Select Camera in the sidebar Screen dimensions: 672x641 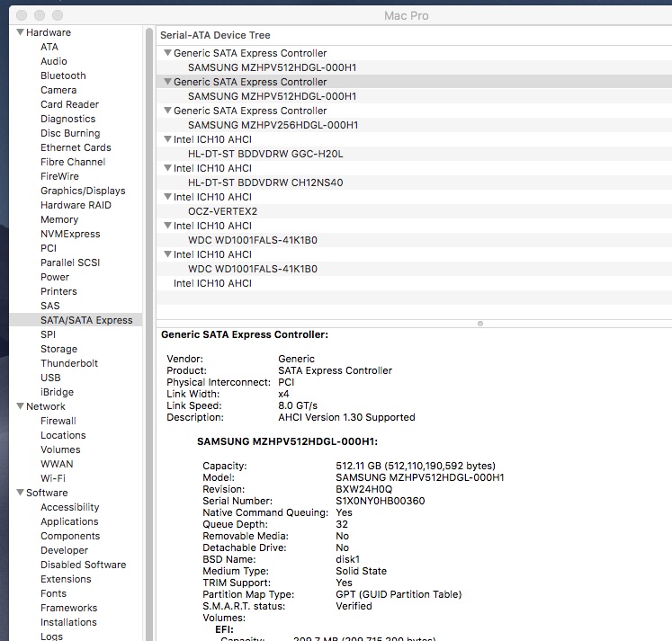tap(58, 90)
